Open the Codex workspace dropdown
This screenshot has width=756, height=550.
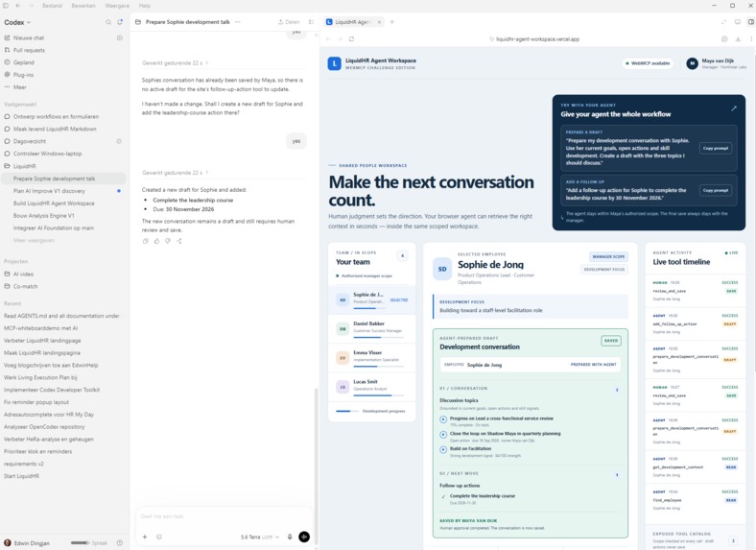[17, 22]
